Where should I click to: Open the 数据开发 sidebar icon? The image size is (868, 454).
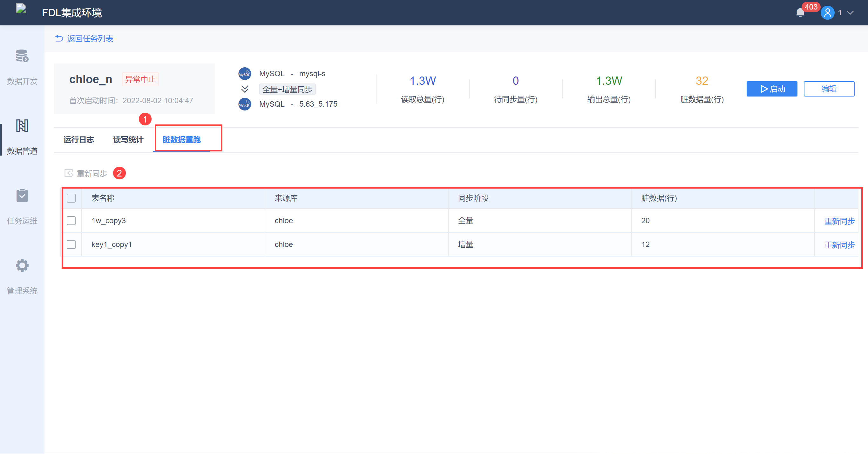(22, 56)
